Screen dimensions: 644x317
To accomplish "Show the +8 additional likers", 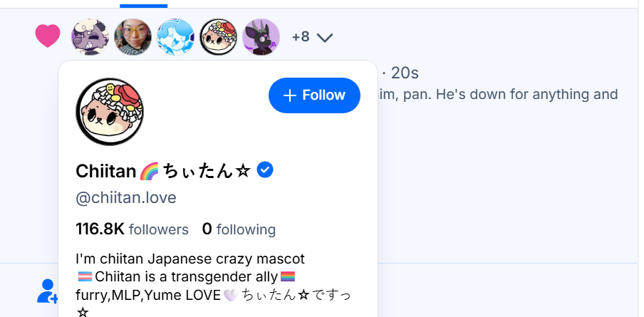I will pyautogui.click(x=301, y=36).
